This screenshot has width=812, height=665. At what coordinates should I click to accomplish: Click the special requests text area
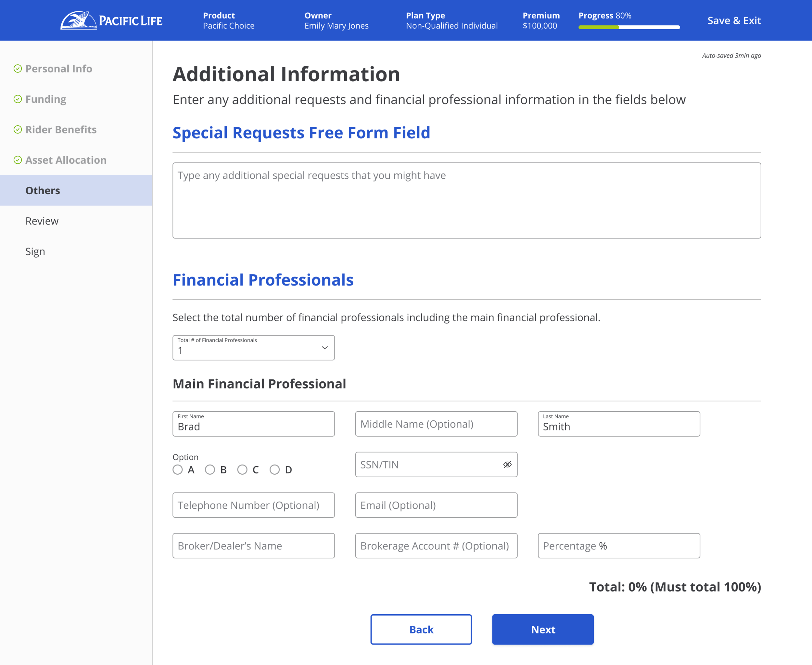coord(466,200)
